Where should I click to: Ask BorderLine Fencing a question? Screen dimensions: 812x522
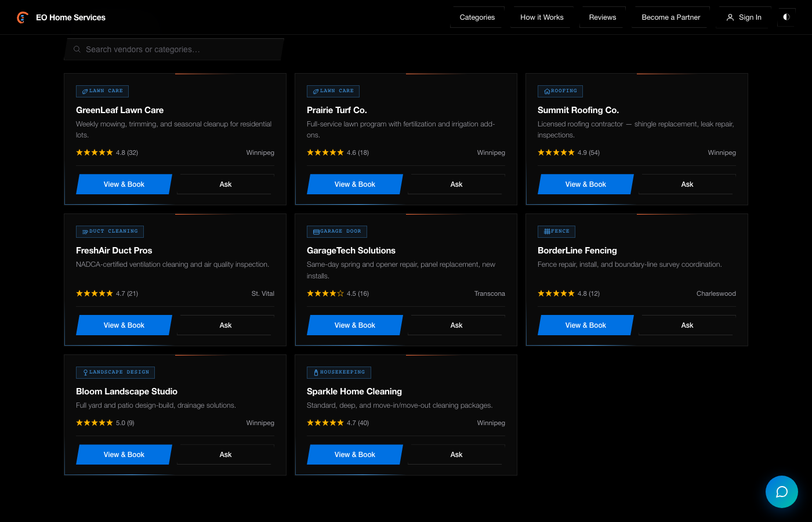coord(687,325)
